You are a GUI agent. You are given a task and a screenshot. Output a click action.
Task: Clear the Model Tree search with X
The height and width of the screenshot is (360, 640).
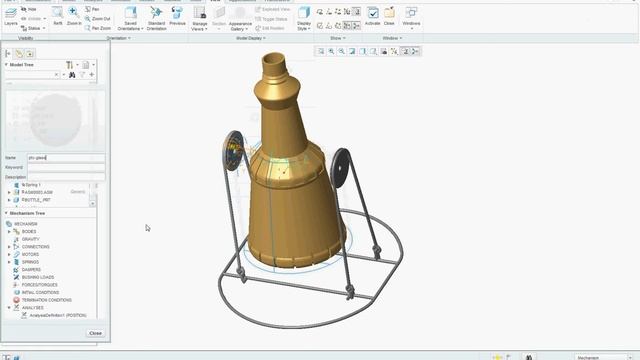pyautogui.click(x=56, y=75)
